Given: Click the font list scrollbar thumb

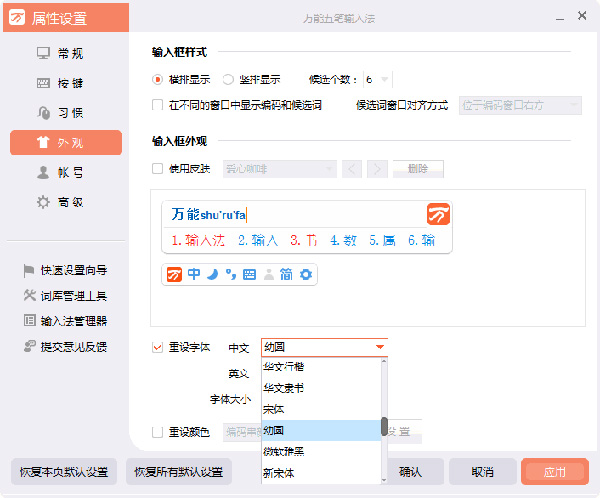Looking at the screenshot, I should (383, 428).
